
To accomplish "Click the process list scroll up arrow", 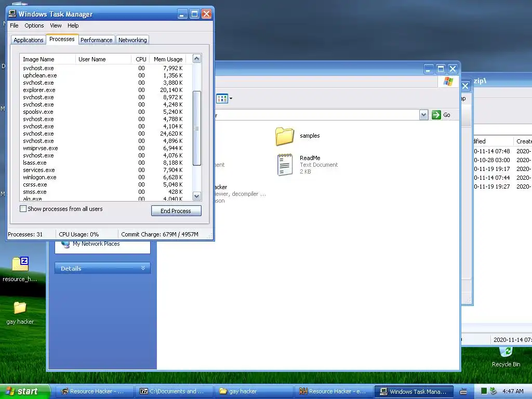I will [x=197, y=59].
